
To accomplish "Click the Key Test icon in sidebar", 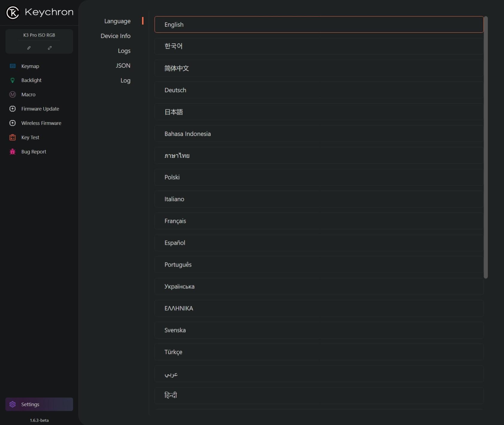I will point(13,137).
